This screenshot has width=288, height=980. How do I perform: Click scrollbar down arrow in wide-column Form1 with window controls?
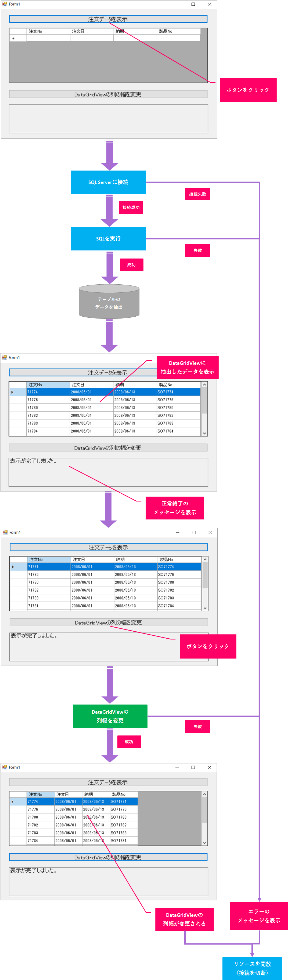tap(205, 608)
